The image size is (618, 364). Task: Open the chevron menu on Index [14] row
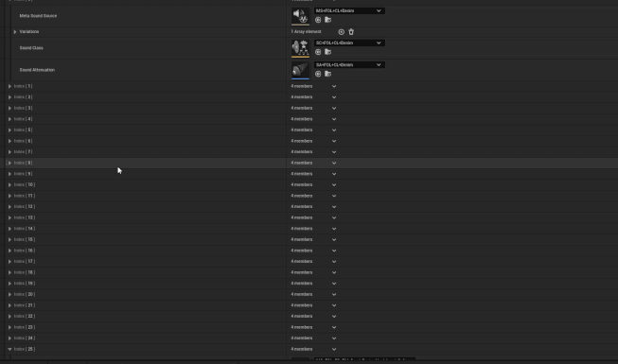[334, 229]
